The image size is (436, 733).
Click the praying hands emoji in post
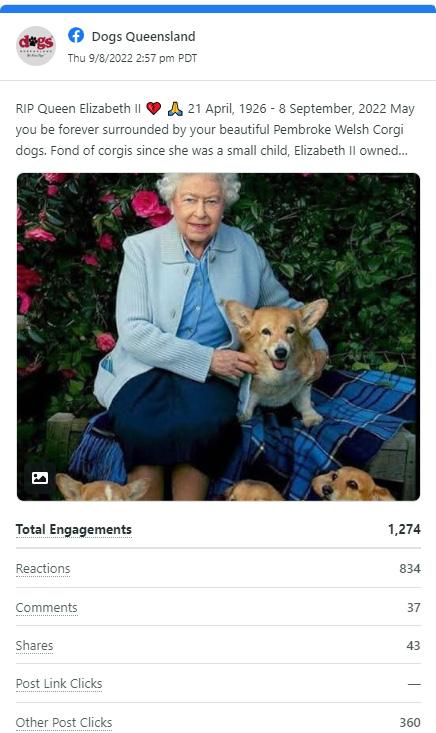click(175, 108)
